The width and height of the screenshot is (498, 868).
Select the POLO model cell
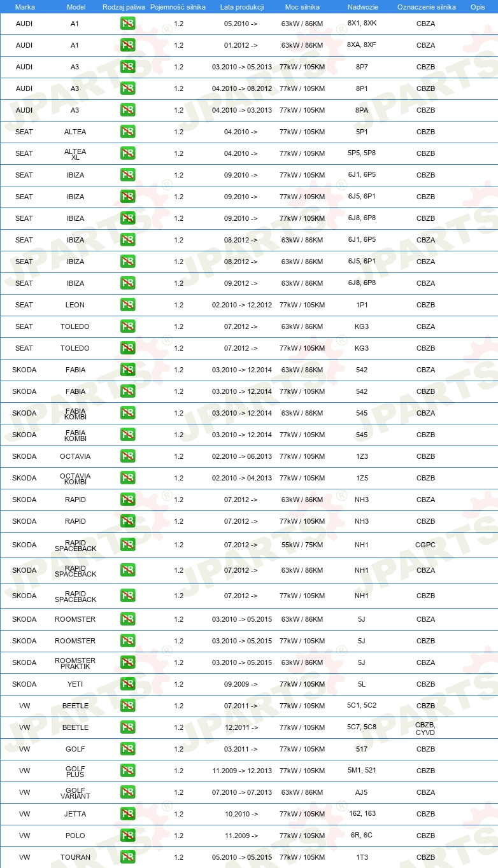coord(75,836)
